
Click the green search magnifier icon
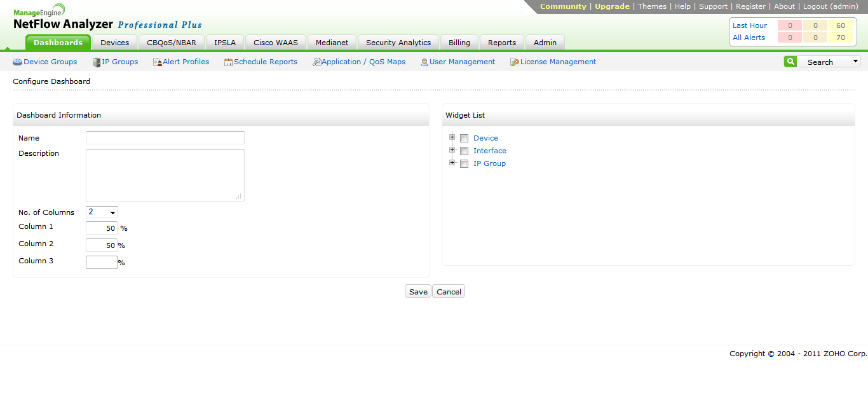click(x=790, y=62)
